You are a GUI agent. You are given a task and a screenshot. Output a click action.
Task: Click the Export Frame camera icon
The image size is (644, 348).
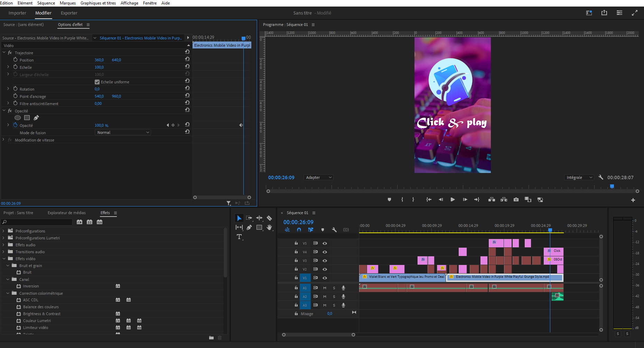coord(516,200)
